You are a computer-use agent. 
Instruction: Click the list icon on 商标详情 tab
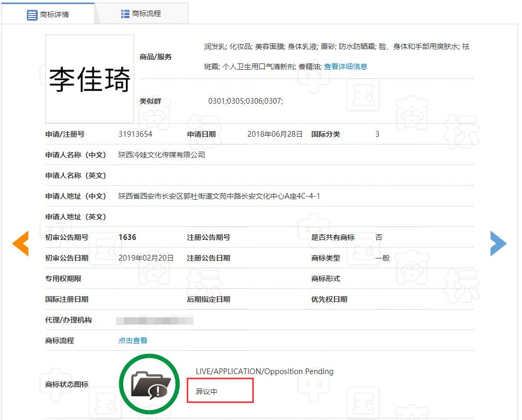click(32, 14)
